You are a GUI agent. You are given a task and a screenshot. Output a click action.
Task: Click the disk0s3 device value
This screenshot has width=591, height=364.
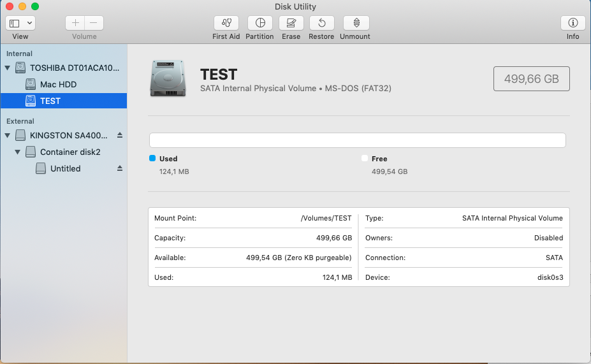click(x=550, y=277)
